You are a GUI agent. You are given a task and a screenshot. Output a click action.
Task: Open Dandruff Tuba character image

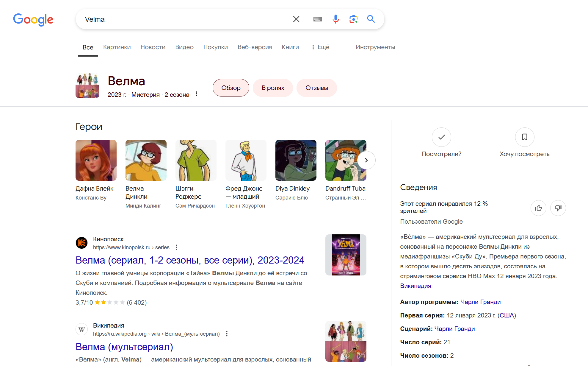346,160
